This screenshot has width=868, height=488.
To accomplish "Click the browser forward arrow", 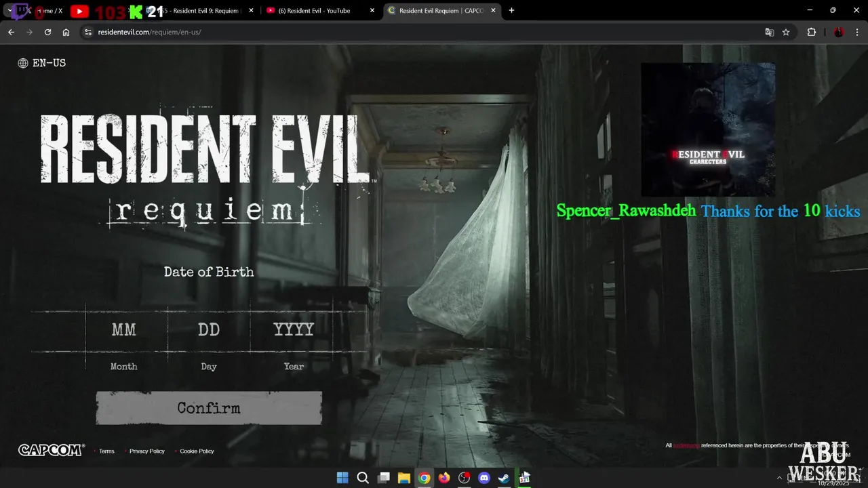I will point(29,32).
